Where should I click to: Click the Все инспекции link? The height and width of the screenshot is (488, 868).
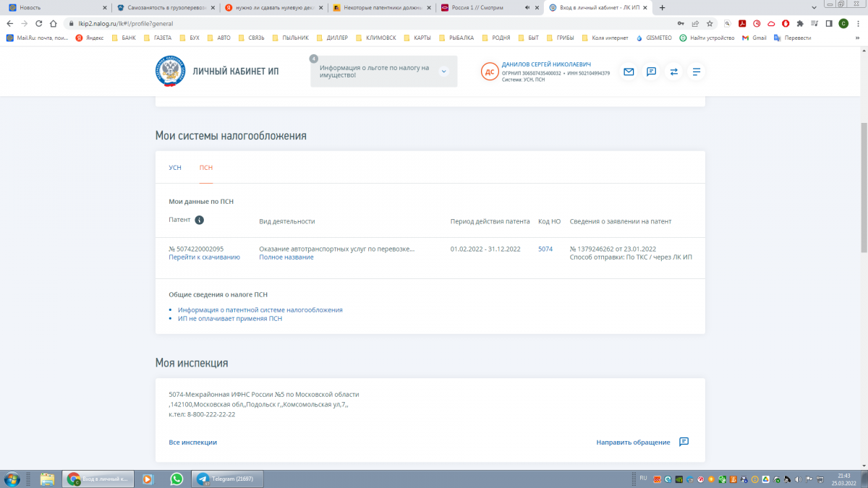point(192,442)
